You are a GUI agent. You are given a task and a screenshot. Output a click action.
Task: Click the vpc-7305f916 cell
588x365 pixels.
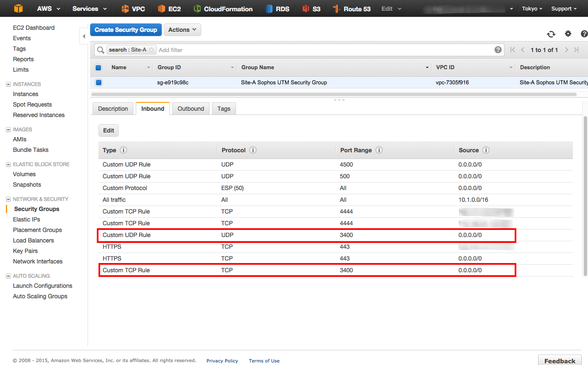452,82
